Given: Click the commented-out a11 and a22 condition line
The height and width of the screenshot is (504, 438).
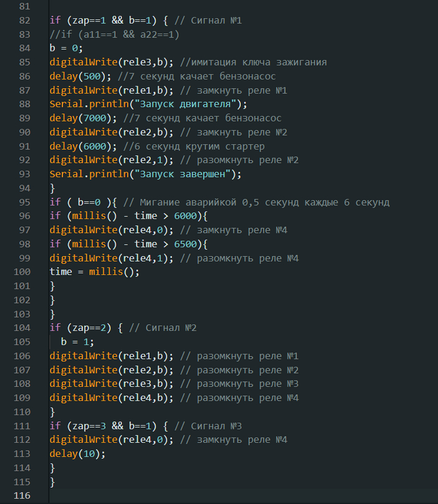Looking at the screenshot, I should 115,34.
